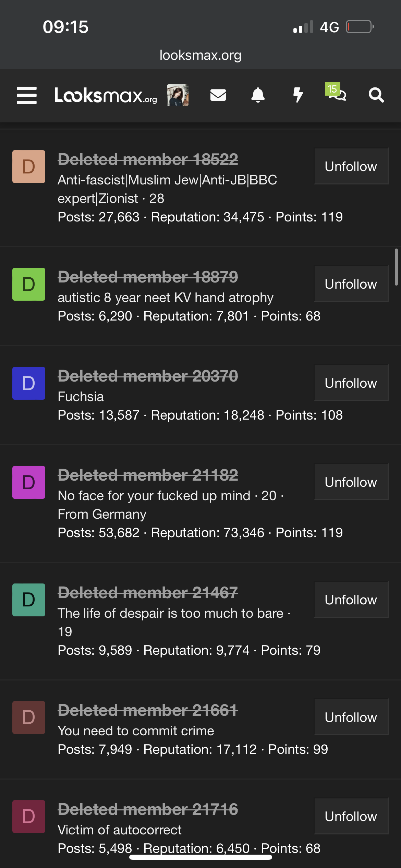Unfollow Deleted member 18879
The image size is (401, 868).
coord(351,284)
